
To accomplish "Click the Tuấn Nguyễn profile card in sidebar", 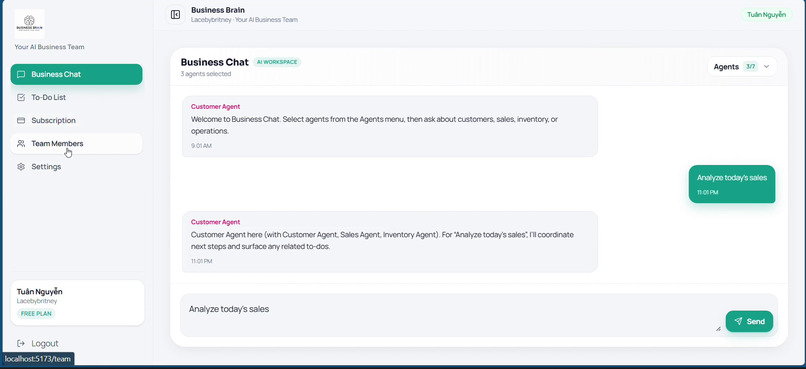I will [78, 303].
